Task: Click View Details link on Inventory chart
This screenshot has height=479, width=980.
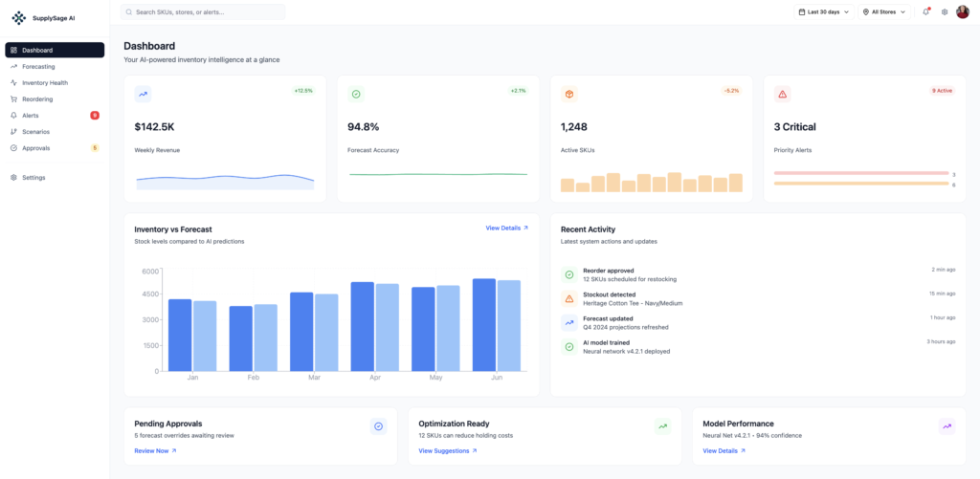Action: [506, 229]
